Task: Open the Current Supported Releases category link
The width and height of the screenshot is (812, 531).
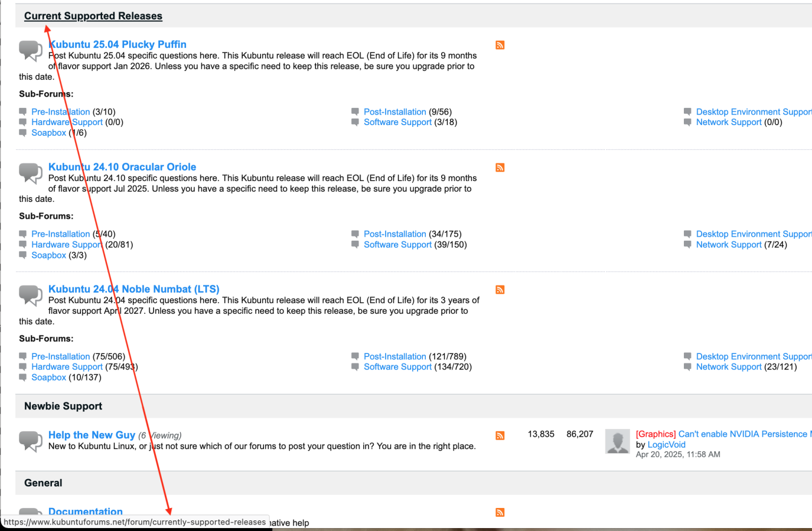Action: 93,16
